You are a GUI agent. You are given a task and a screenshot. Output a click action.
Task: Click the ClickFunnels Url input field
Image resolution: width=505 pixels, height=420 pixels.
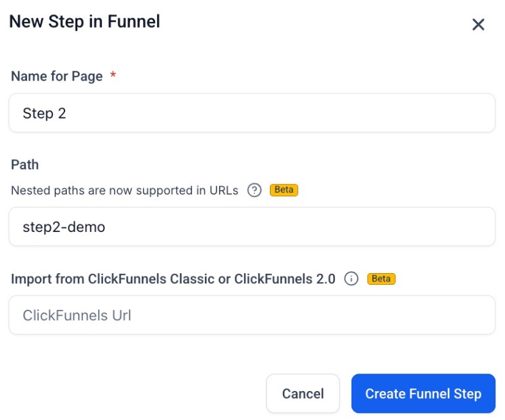click(252, 315)
